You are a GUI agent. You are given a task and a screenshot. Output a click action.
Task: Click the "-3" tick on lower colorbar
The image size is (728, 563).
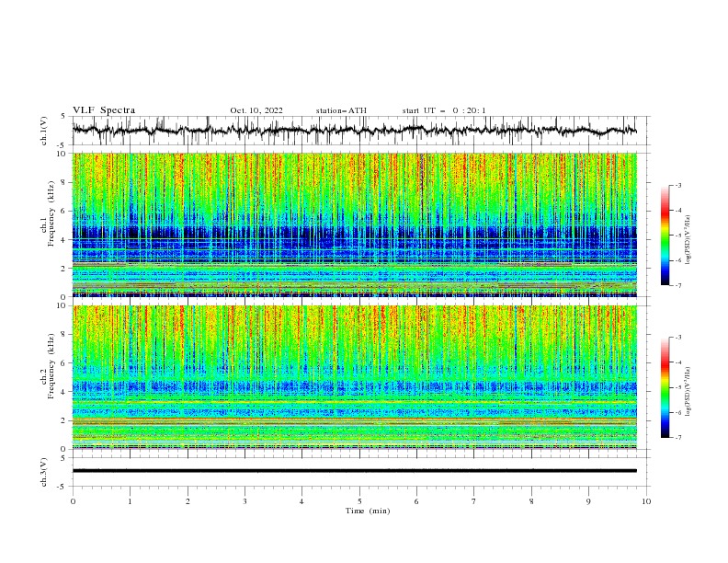(677, 338)
